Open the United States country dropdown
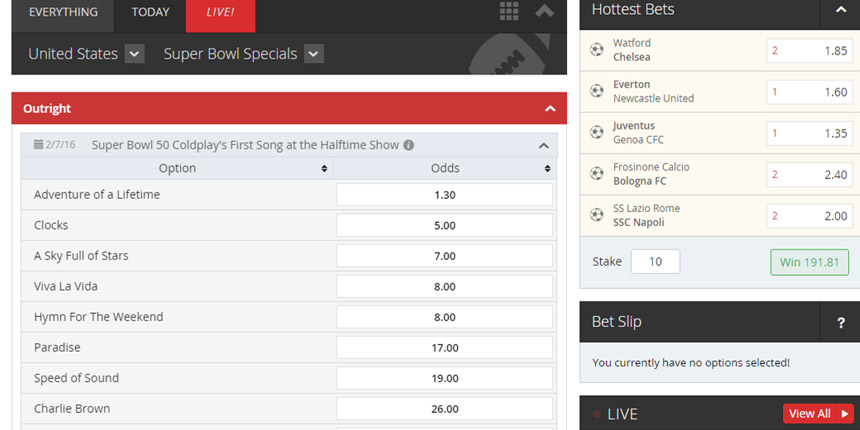This screenshot has width=860, height=430. [x=134, y=54]
